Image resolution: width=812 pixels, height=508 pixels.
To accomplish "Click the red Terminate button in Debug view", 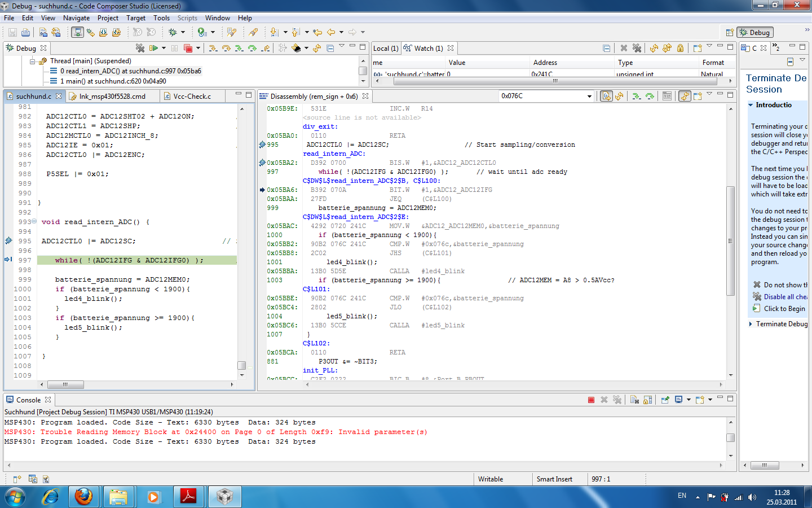I will (188, 49).
